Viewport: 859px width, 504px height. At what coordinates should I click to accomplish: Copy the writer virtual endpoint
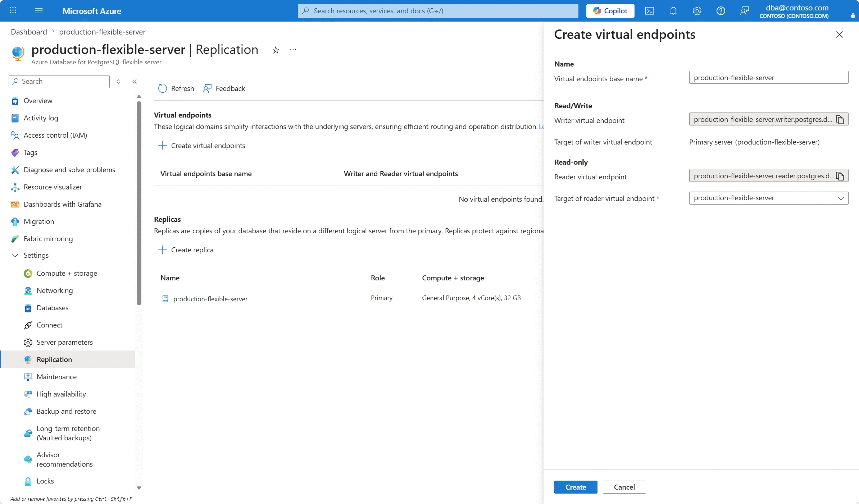coord(840,119)
